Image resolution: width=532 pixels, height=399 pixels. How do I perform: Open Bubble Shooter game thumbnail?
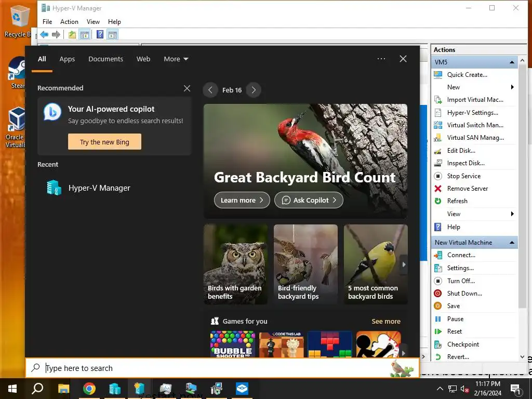(233, 344)
